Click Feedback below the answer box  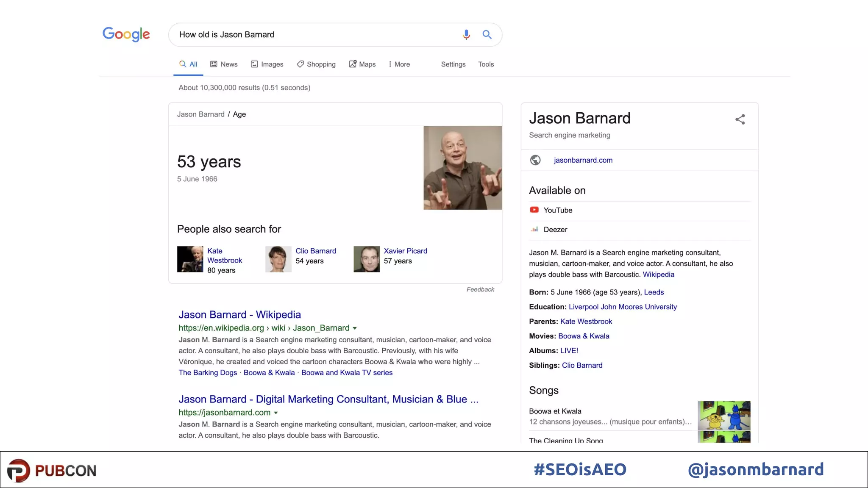[480, 289]
